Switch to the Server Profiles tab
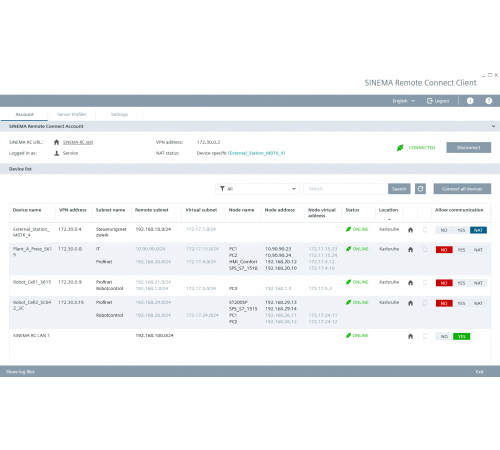This screenshot has width=500, height=450. pyautogui.click(x=72, y=114)
